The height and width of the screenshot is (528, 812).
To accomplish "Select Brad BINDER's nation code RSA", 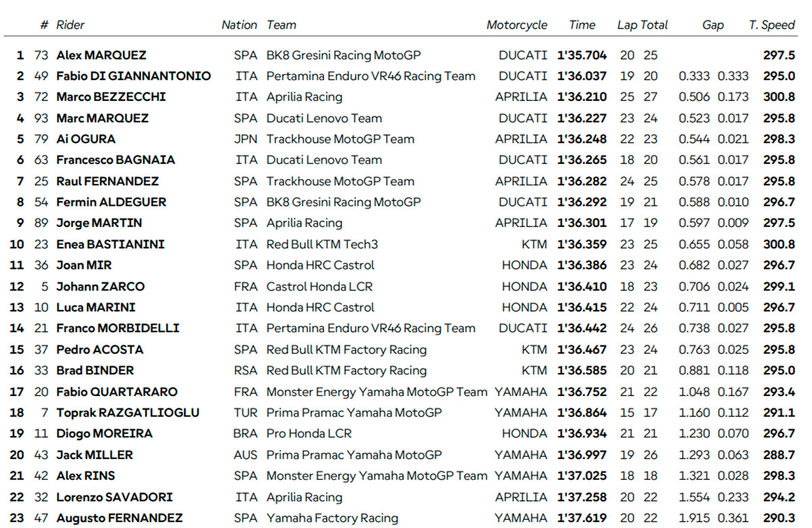I will point(246,371).
